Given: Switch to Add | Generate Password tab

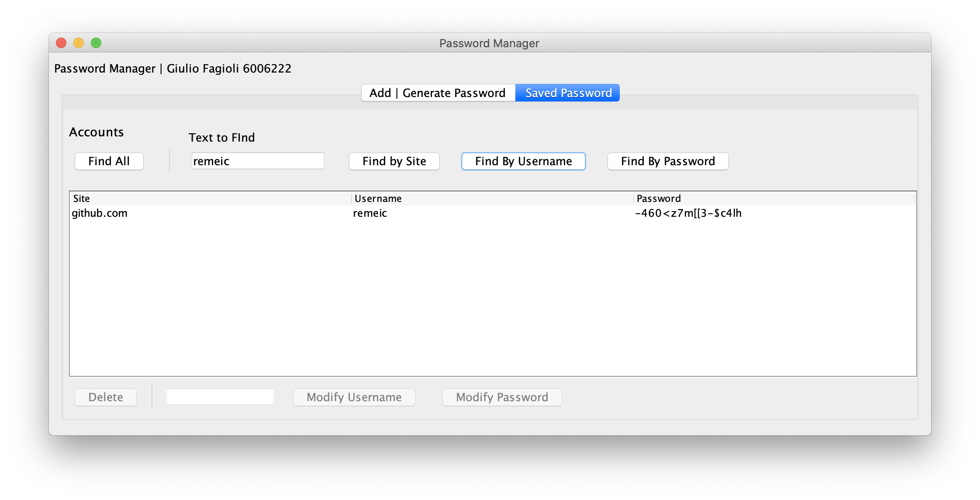Looking at the screenshot, I should click(437, 93).
